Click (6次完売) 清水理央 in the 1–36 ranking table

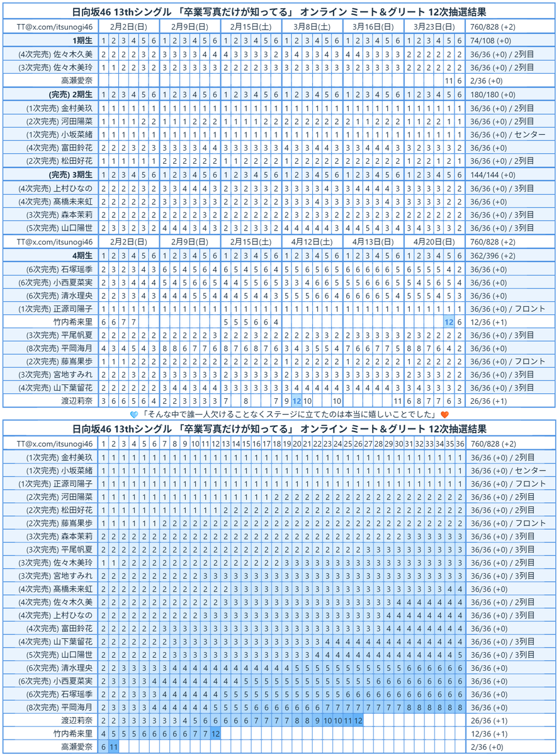coord(60,668)
